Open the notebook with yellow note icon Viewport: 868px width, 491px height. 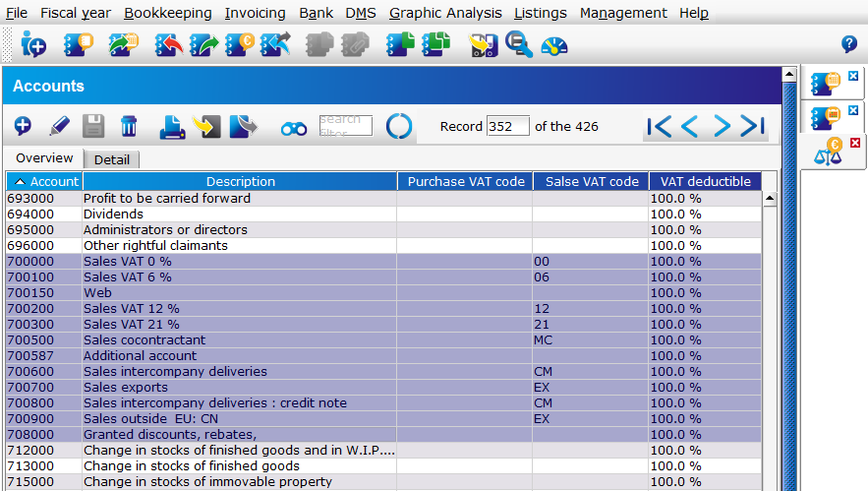pyautogui.click(x=78, y=44)
